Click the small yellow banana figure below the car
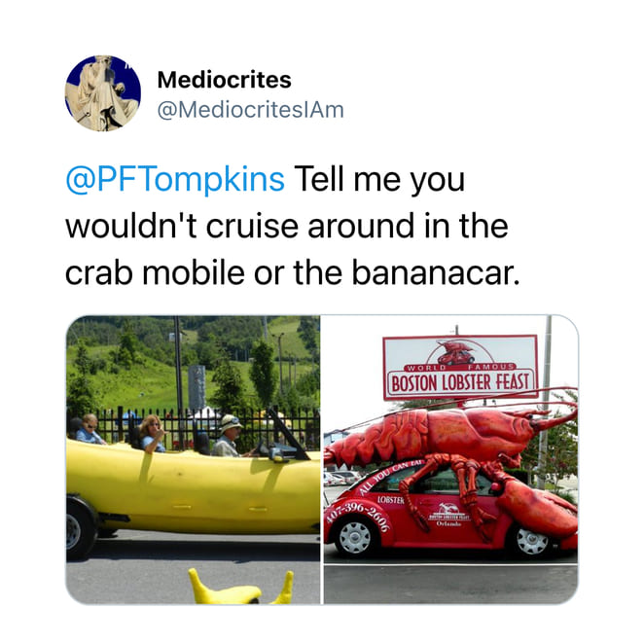Screen dimensions: 644x644 [x=240, y=587]
